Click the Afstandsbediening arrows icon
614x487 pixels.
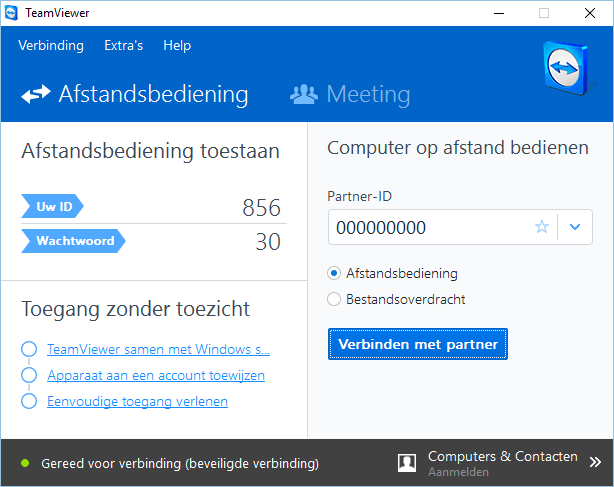click(x=36, y=94)
